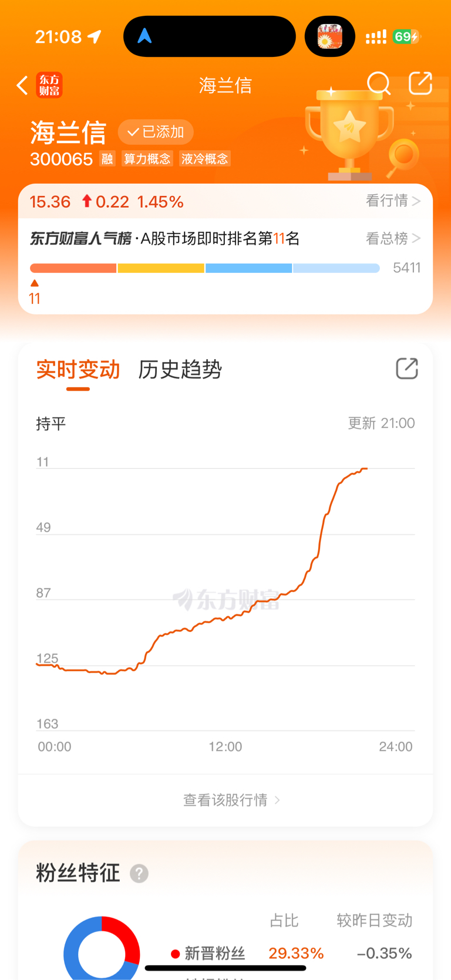Screen dimensions: 451x980
Task: Tap the 算力概念 concept tag
Action: tap(147, 159)
